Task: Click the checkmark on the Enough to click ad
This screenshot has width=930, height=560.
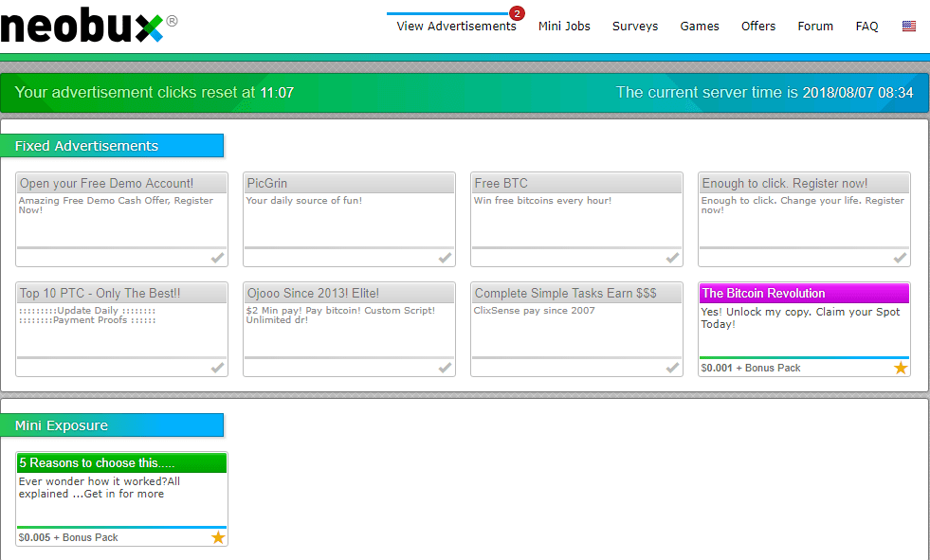Action: [x=901, y=258]
